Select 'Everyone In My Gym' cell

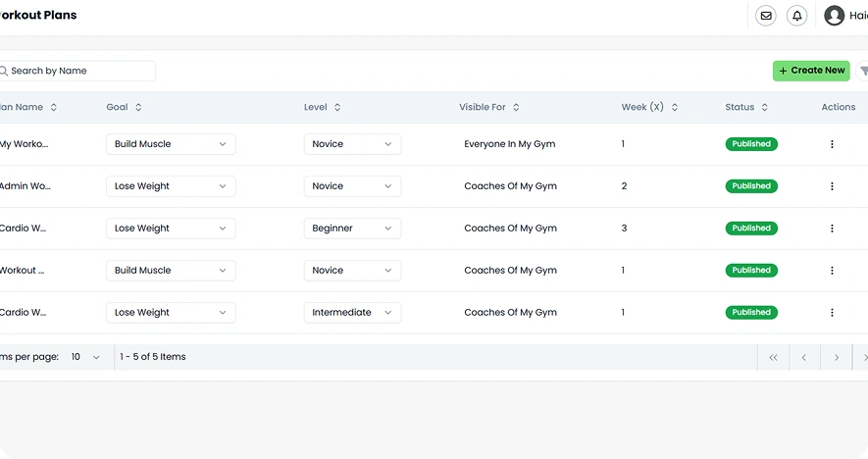click(x=509, y=144)
